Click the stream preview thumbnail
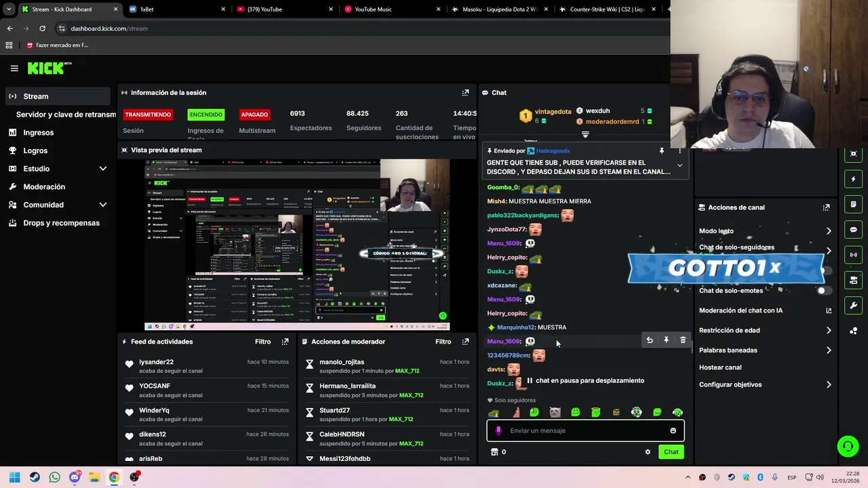868x488 pixels. (297, 245)
